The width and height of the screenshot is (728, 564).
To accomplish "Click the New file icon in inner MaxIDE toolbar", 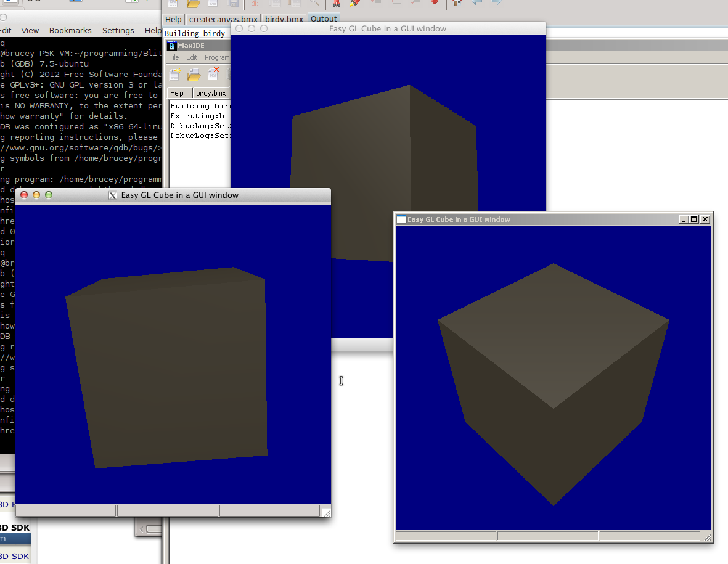I will click(175, 75).
